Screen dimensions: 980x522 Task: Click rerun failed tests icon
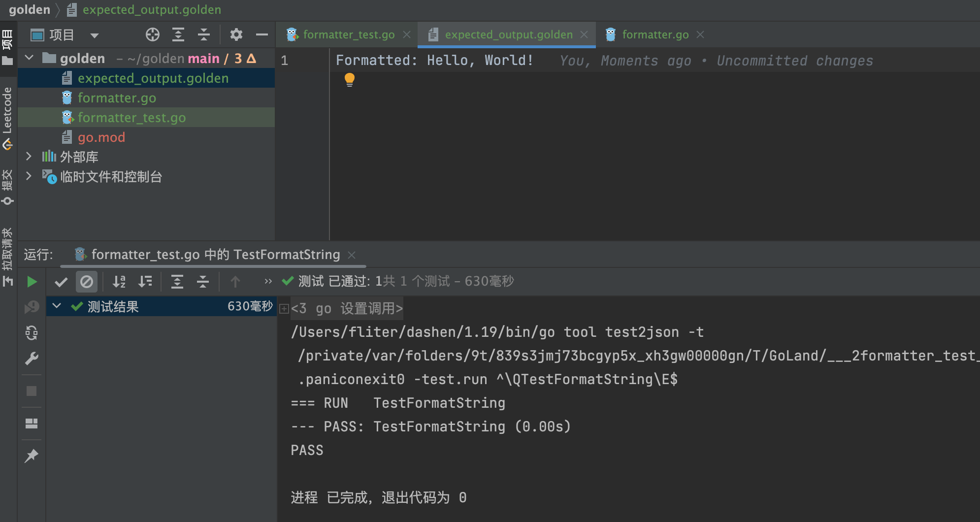coord(32,307)
